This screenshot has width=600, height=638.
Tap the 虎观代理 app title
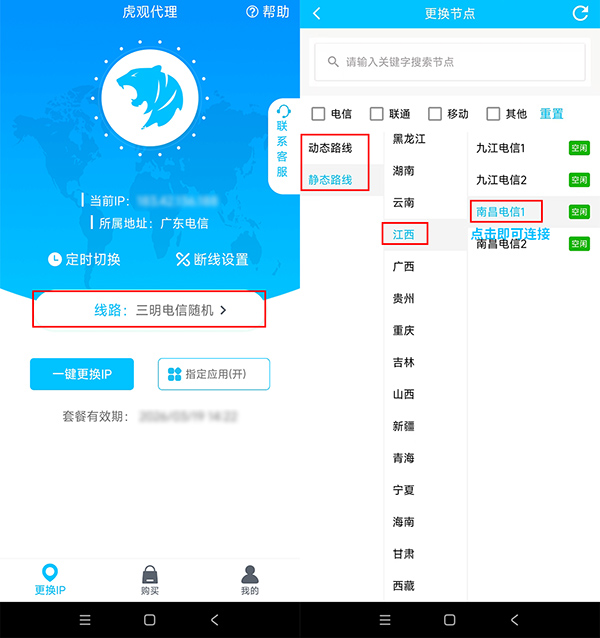point(150,12)
